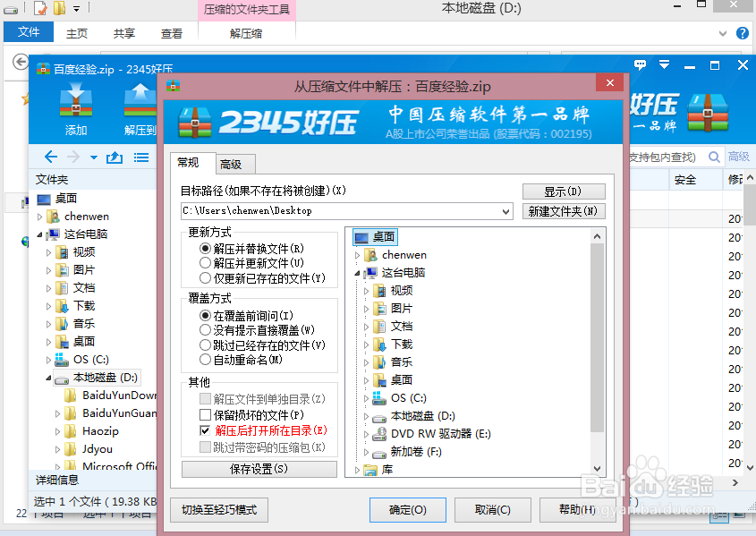The image size is (756, 536).
Task: Expand the Explorer ribbon with the chevron
Action: tap(723, 33)
